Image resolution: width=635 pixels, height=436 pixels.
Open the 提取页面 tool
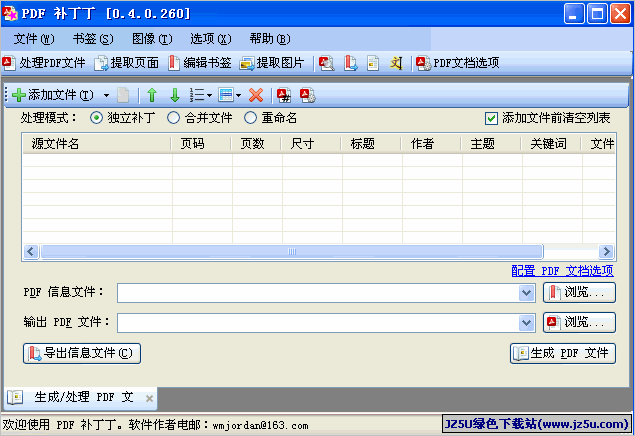[x=126, y=63]
